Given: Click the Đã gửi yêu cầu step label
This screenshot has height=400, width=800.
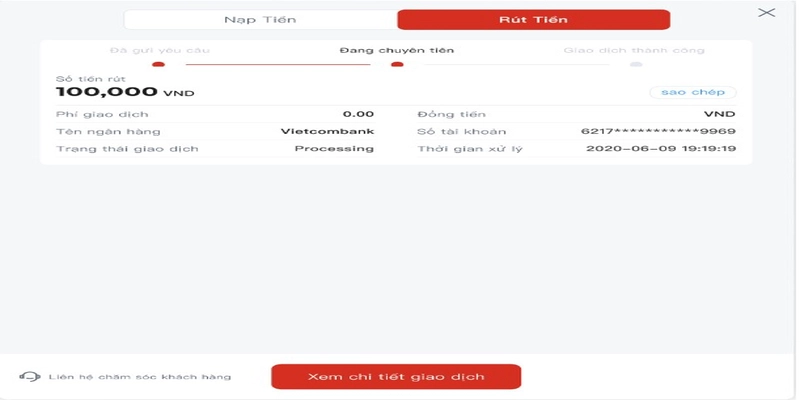Looking at the screenshot, I should (160, 50).
